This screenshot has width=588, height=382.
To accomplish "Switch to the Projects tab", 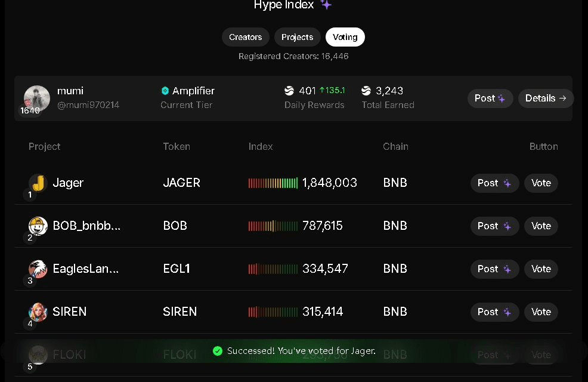I will coord(297,37).
